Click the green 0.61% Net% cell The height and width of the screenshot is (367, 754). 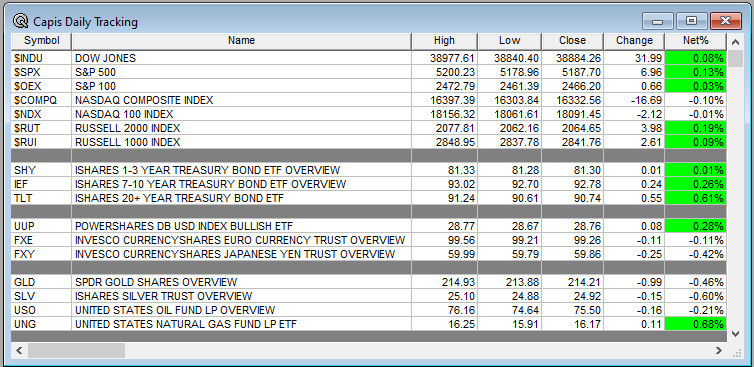click(x=696, y=198)
